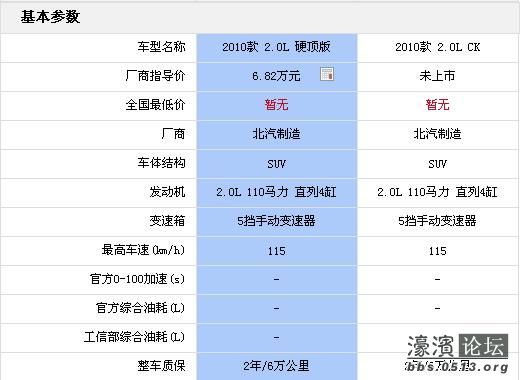Image resolution: width=520 pixels, height=380 pixels.
Task: Click 北汽制造 in the CK column
Action: [437, 134]
